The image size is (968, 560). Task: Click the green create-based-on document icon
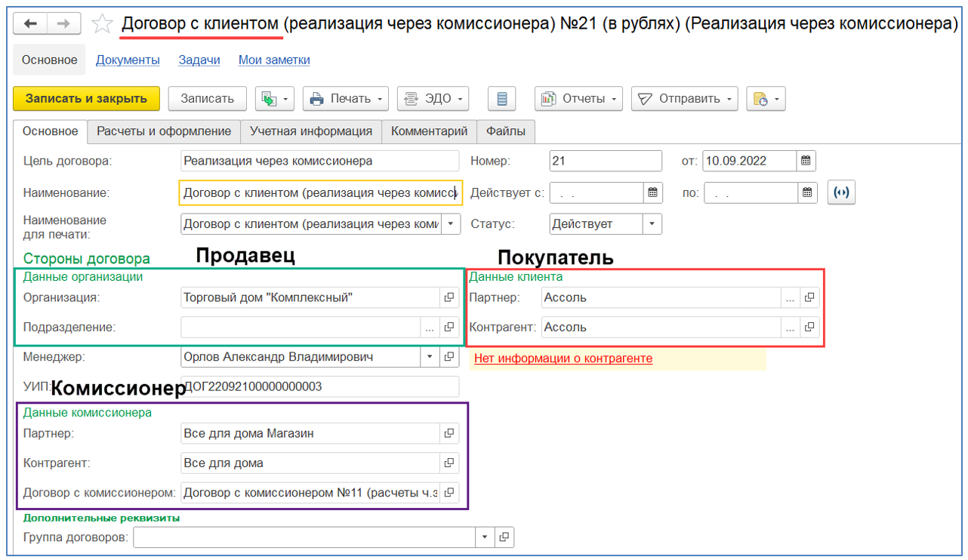click(x=275, y=99)
